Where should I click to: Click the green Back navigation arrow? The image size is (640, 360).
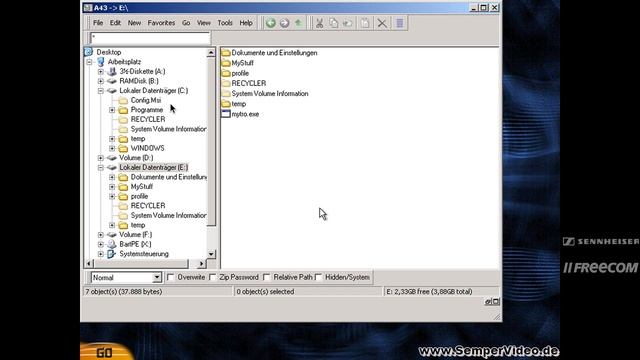271,23
